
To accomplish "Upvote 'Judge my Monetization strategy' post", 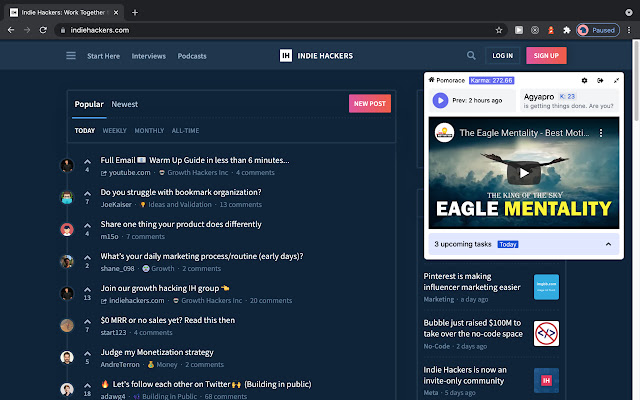I will pyautogui.click(x=87, y=353).
